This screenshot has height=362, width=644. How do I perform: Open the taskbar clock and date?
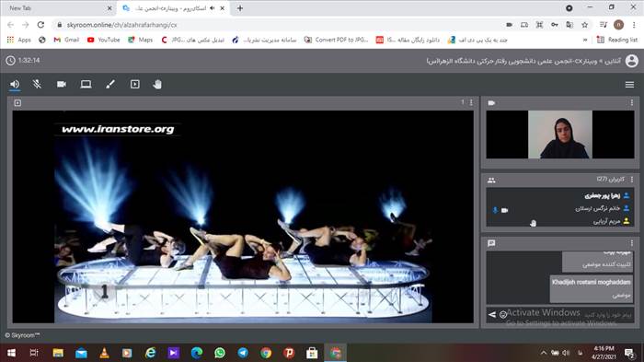coord(604,353)
